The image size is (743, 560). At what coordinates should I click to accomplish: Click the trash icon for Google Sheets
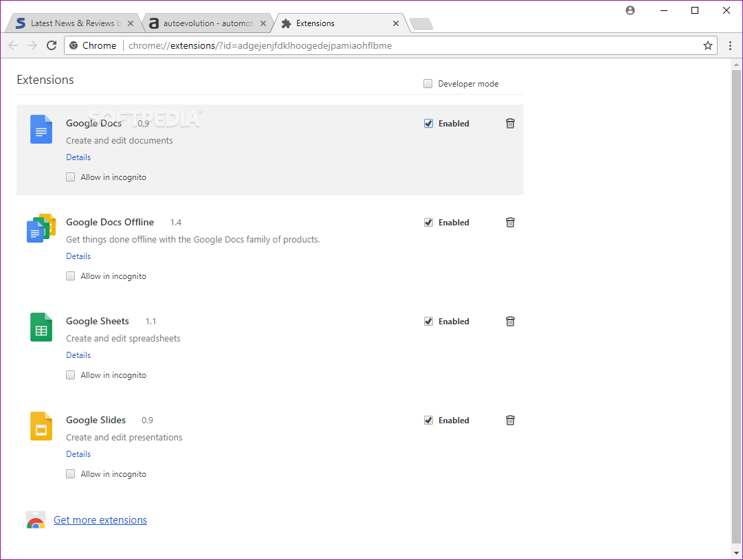click(x=510, y=321)
